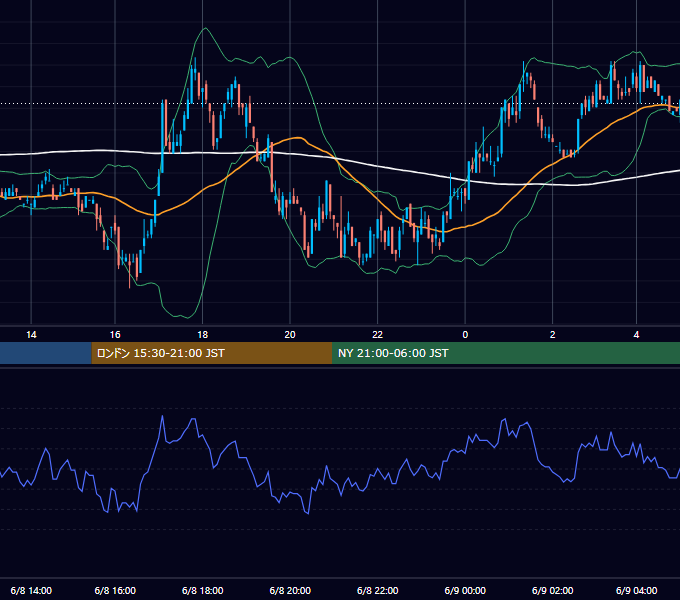The width and height of the screenshot is (680, 600).
Task: Click the 6/8 20:00 date label
Action: coord(290,590)
